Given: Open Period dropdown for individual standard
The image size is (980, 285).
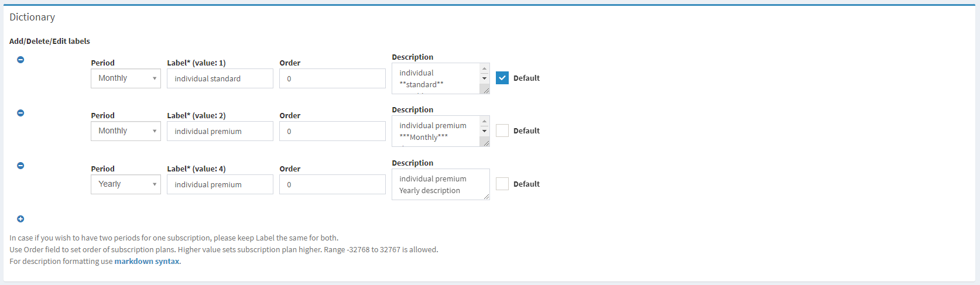Looking at the screenshot, I should 125,78.
